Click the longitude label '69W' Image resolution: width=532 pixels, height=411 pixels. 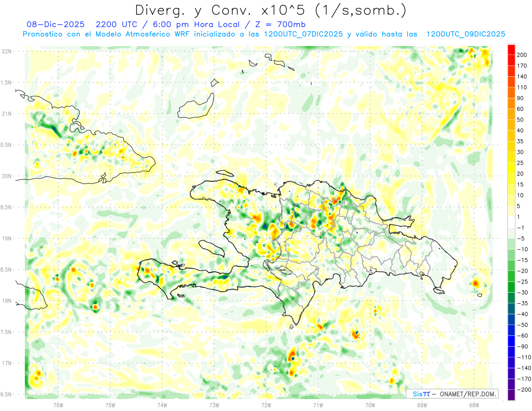pyautogui.click(x=422, y=405)
